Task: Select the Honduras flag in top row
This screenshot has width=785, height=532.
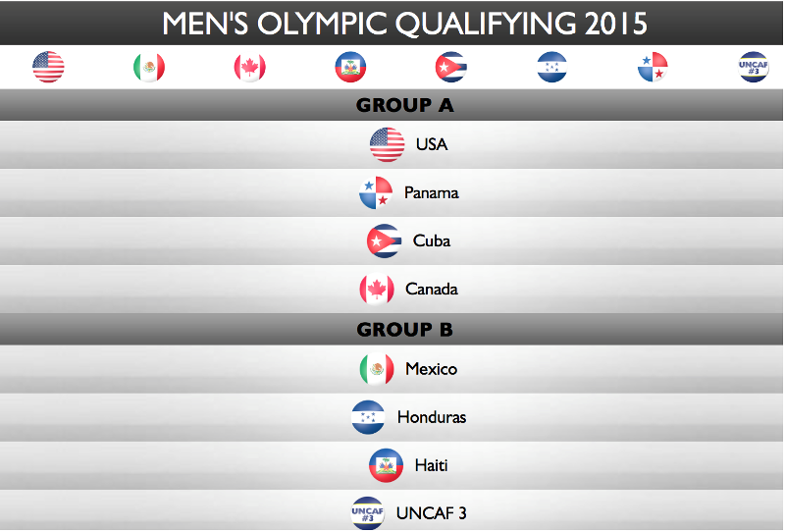Action: click(551, 67)
